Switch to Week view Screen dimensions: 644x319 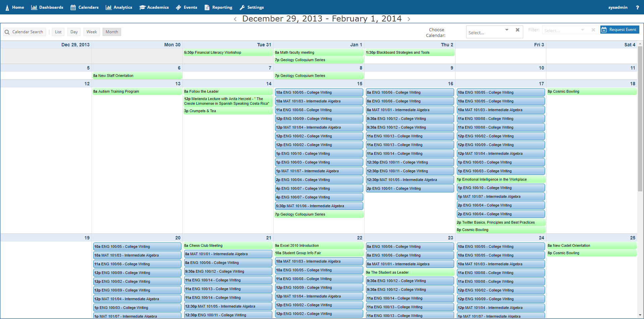[92, 32]
